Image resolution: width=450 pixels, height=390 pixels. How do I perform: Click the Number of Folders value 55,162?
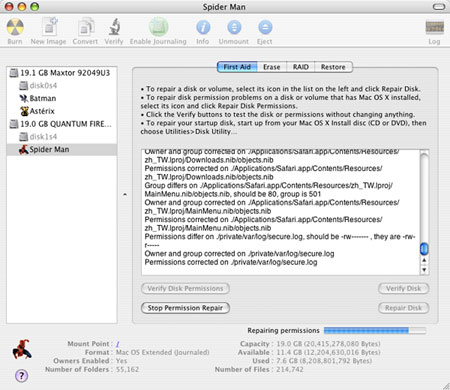coord(127,370)
